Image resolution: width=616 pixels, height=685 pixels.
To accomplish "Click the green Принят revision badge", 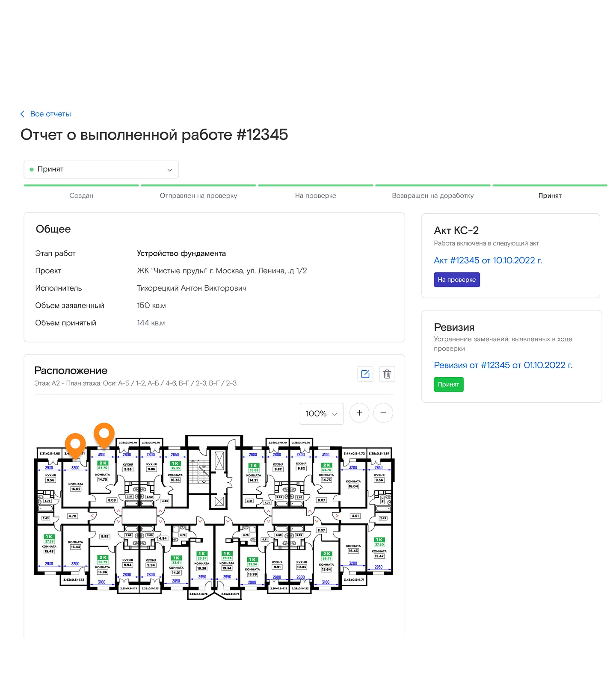I will [x=448, y=384].
